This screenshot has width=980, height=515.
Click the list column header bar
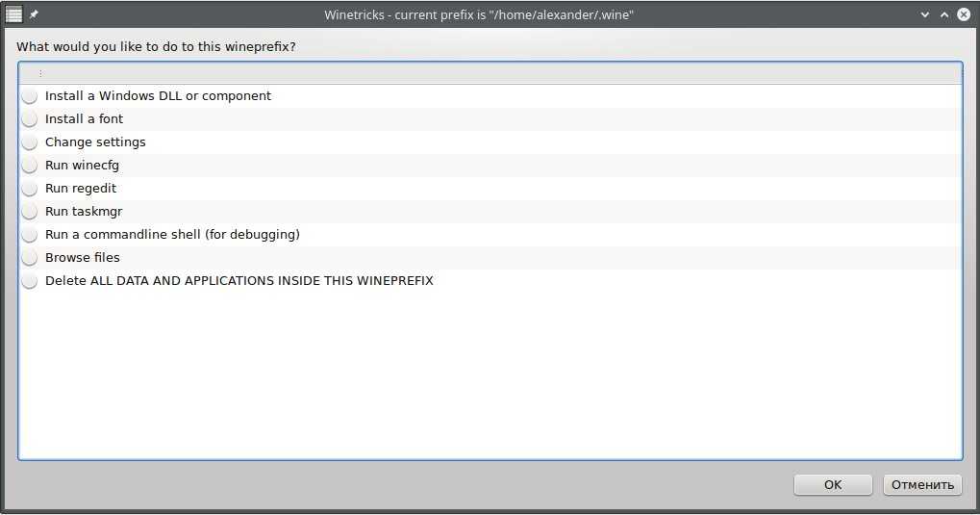point(490,73)
